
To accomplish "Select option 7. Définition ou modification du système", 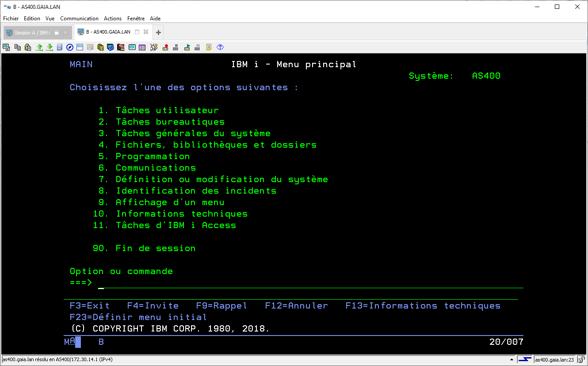I will point(214,179).
